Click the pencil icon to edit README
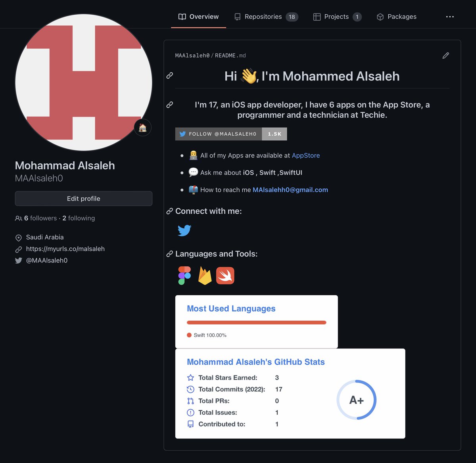Image resolution: width=476 pixels, height=463 pixels. pyautogui.click(x=445, y=55)
